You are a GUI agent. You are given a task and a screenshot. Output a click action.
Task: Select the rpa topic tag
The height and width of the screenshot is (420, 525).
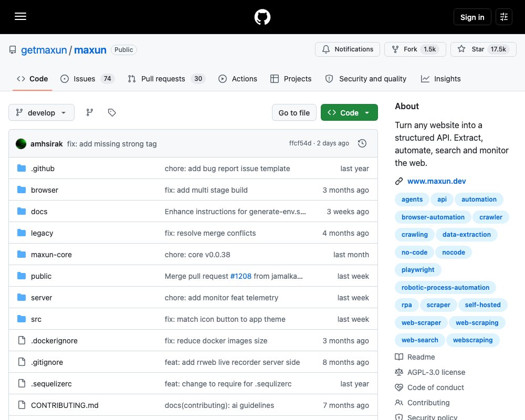coord(406,305)
